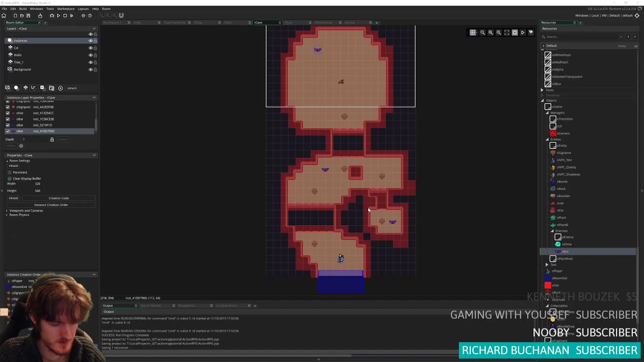Toggle visibility of the Walls layer
The height and width of the screenshot is (362, 644).
(91, 55)
